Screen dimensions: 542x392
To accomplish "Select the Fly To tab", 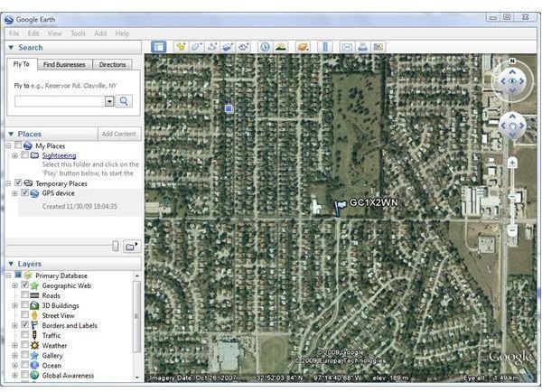I will pos(22,64).
